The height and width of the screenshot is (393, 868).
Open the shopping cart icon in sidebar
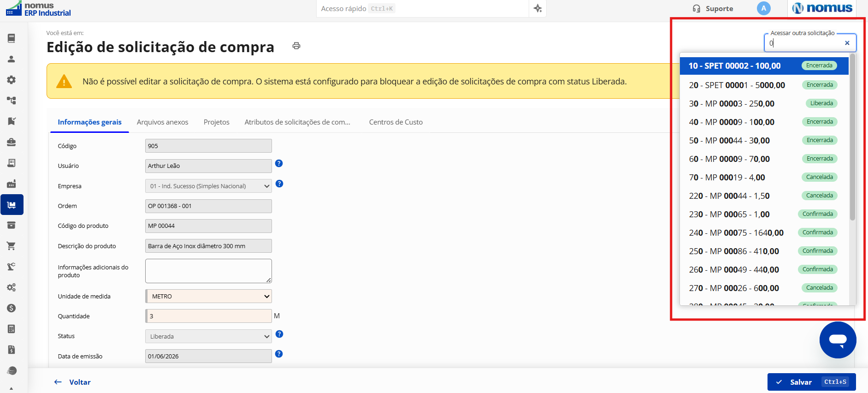(12, 246)
